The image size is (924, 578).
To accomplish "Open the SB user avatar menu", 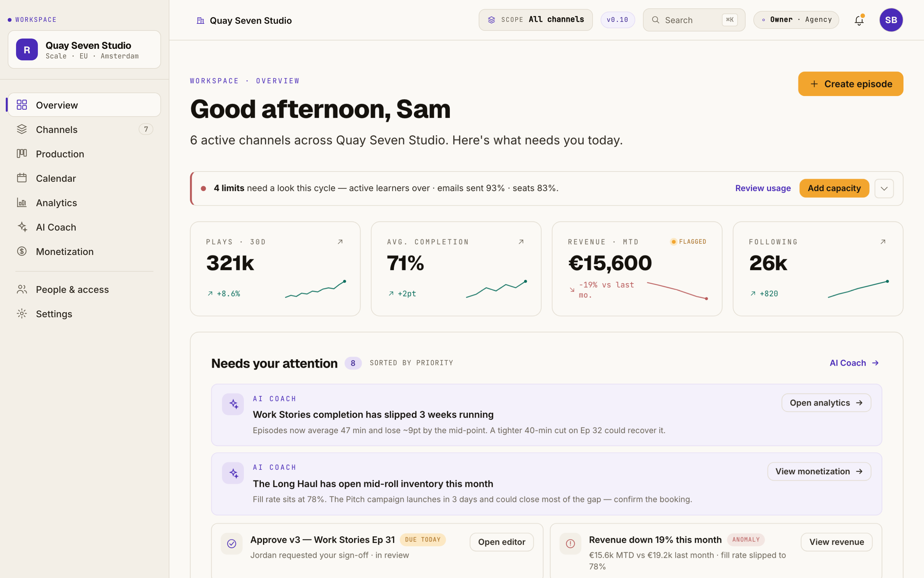I will 891,20.
